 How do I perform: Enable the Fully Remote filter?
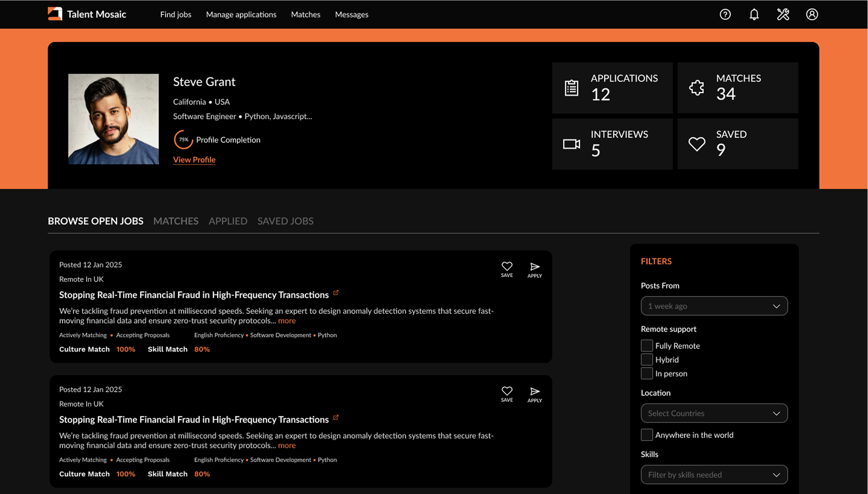point(647,345)
